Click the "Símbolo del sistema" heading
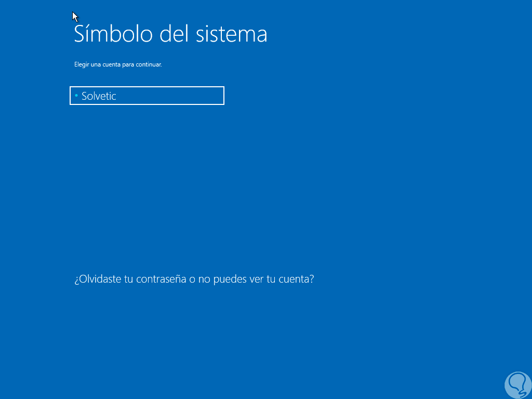532x399 pixels. 170,34
